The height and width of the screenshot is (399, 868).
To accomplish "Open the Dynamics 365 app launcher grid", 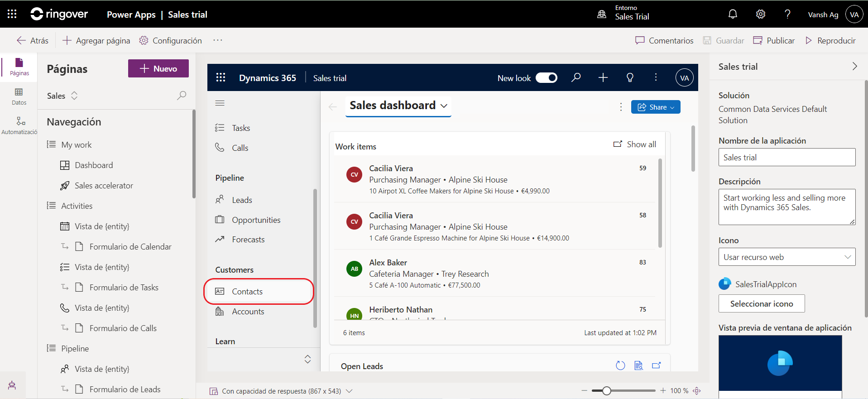I will click(221, 77).
